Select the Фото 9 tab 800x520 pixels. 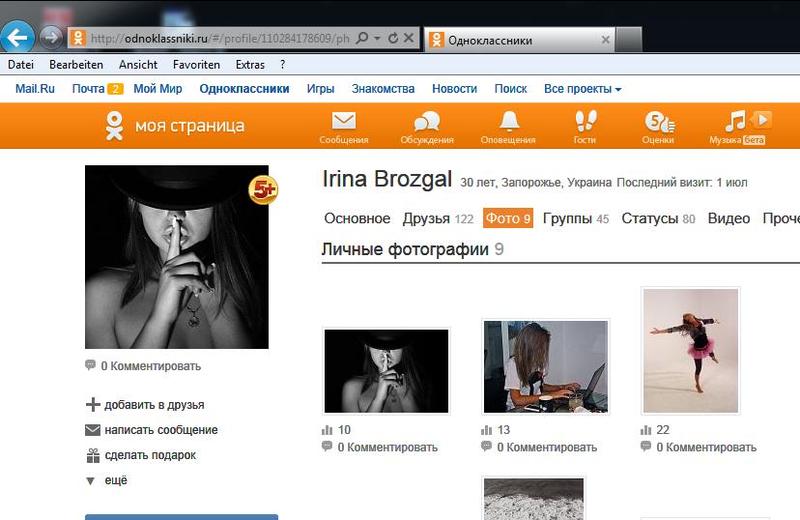[508, 218]
